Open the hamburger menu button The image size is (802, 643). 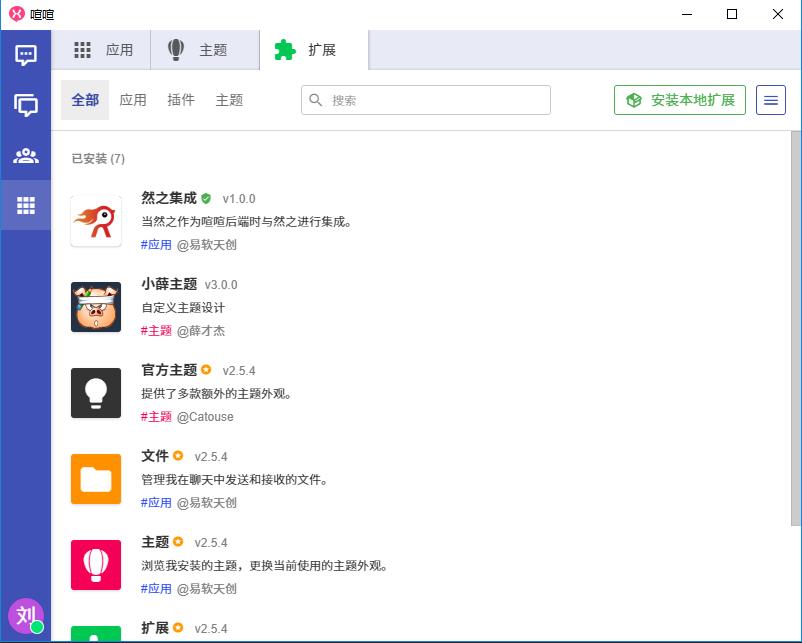[770, 100]
